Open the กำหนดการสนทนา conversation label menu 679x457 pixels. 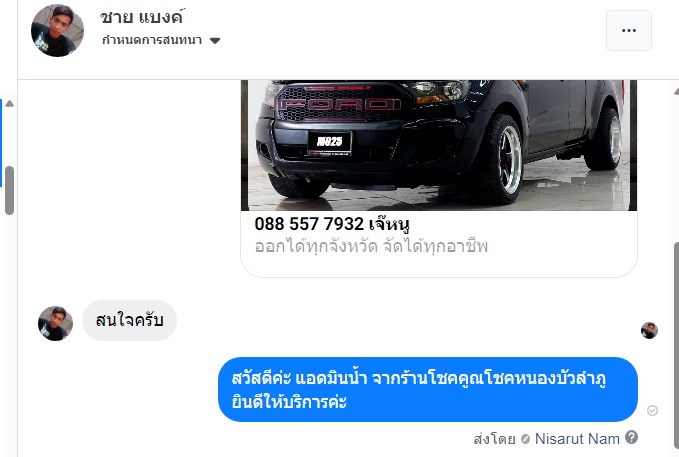pos(161,40)
